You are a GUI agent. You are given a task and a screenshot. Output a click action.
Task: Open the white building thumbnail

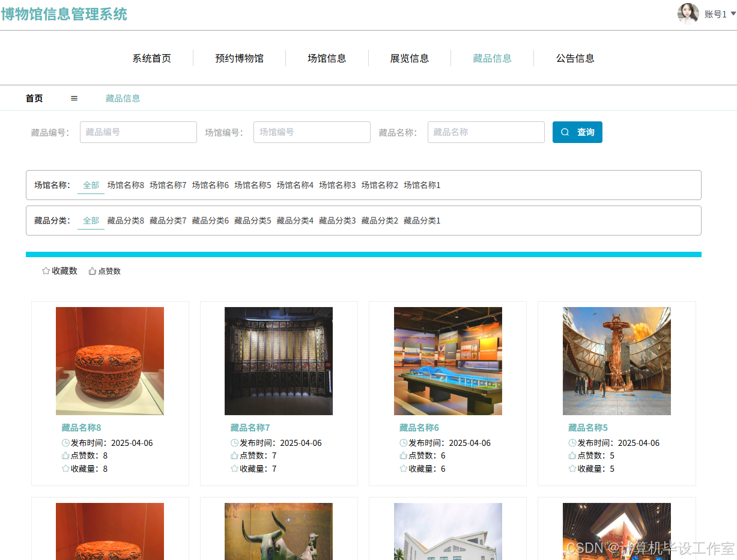(448, 531)
